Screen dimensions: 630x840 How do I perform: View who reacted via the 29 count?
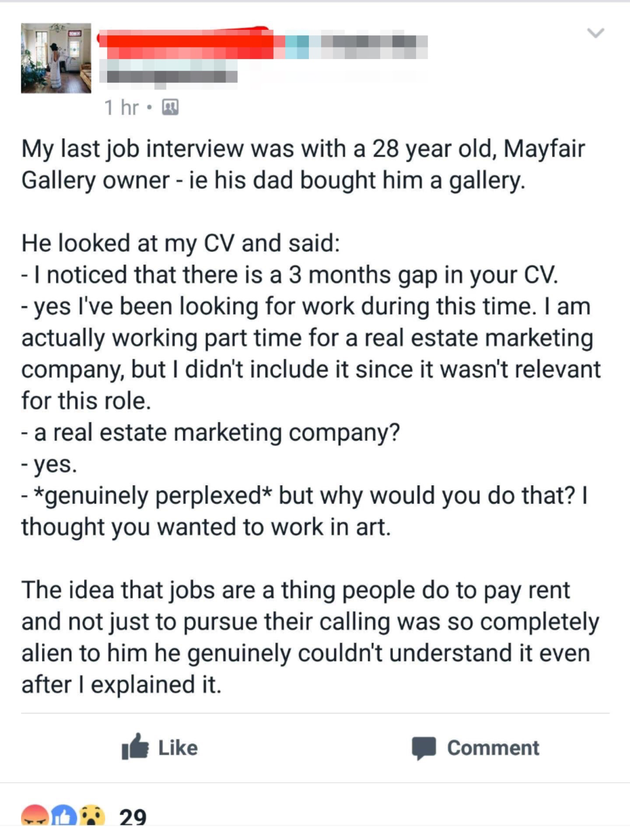(133, 816)
